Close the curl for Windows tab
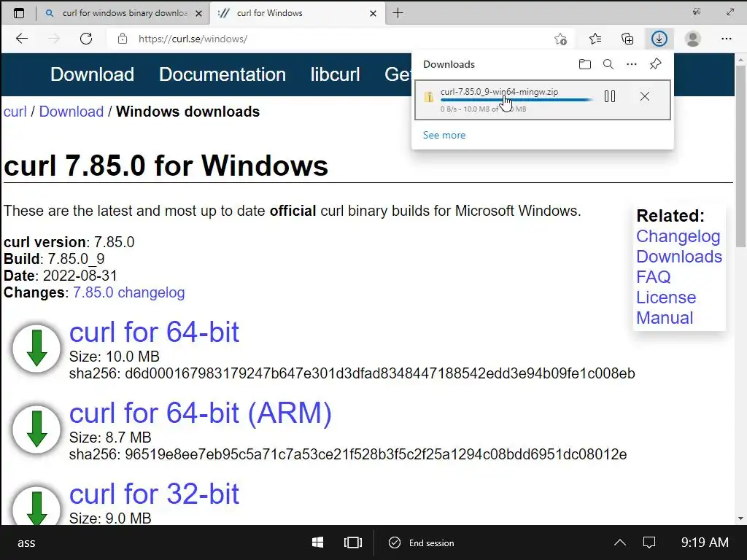 coord(373,13)
